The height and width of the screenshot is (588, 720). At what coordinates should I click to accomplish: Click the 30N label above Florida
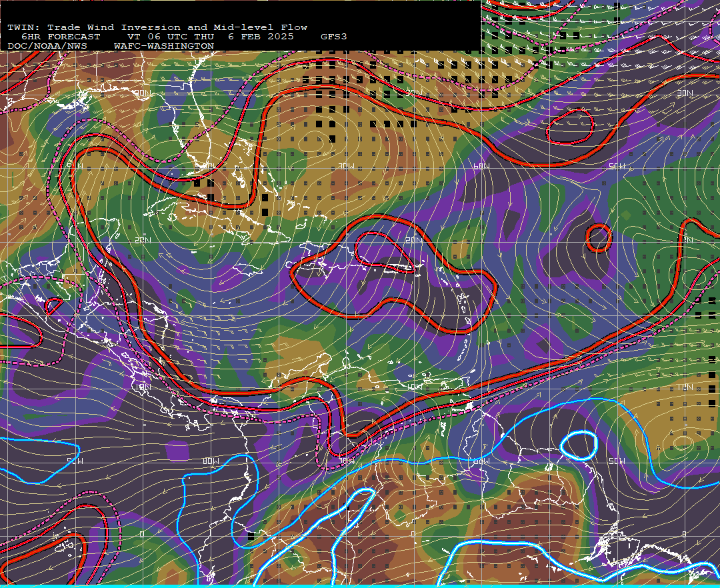[143, 93]
